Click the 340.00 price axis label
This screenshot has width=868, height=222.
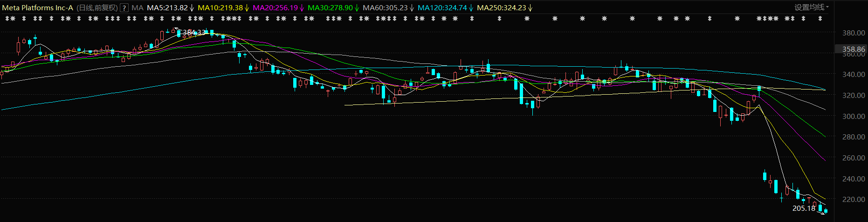pos(854,75)
